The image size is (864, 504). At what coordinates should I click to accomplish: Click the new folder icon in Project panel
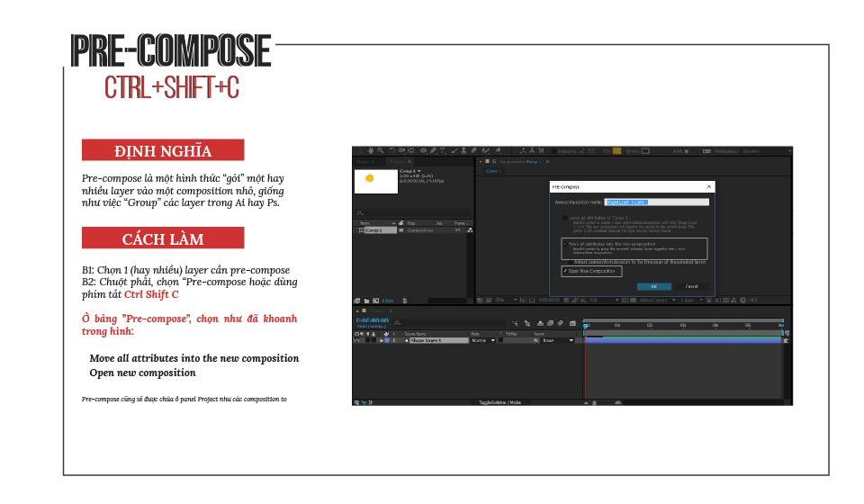coord(366,301)
